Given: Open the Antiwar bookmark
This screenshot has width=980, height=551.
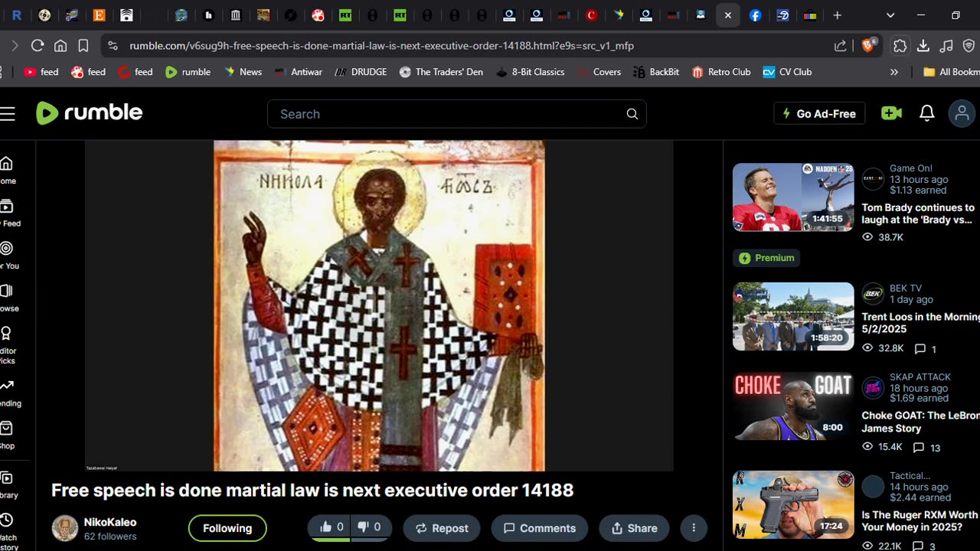Looking at the screenshot, I should (296, 72).
